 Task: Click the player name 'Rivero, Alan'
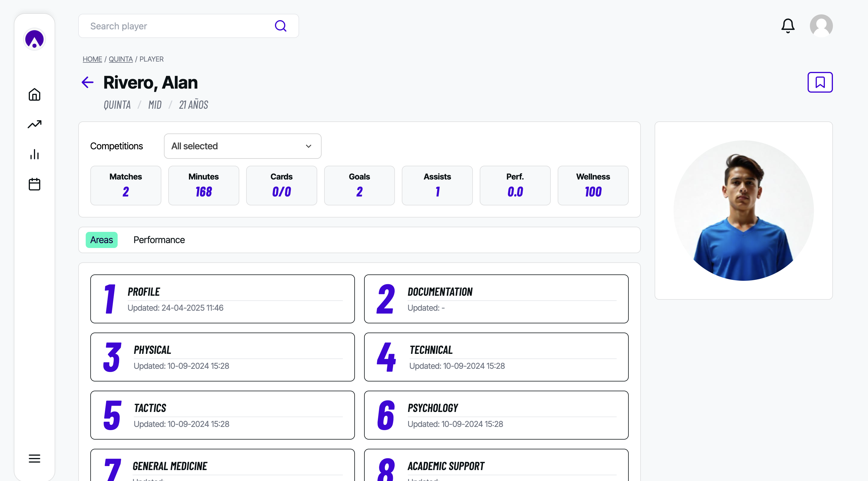pyautogui.click(x=150, y=83)
